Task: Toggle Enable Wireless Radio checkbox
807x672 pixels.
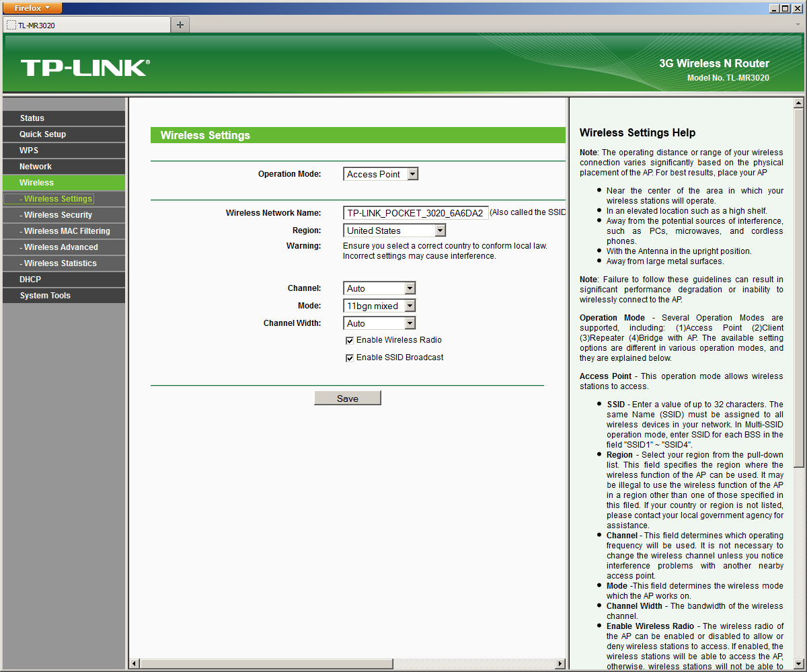Action: [350, 341]
